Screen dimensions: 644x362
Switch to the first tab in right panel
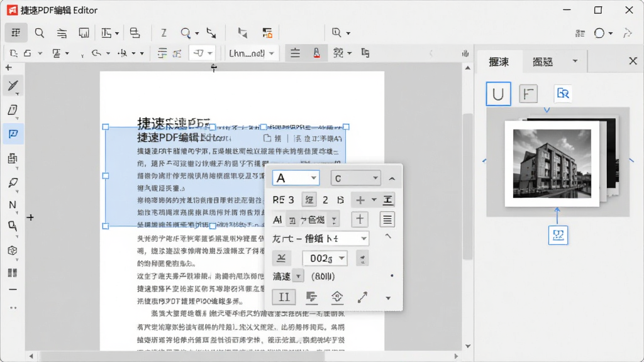499,62
